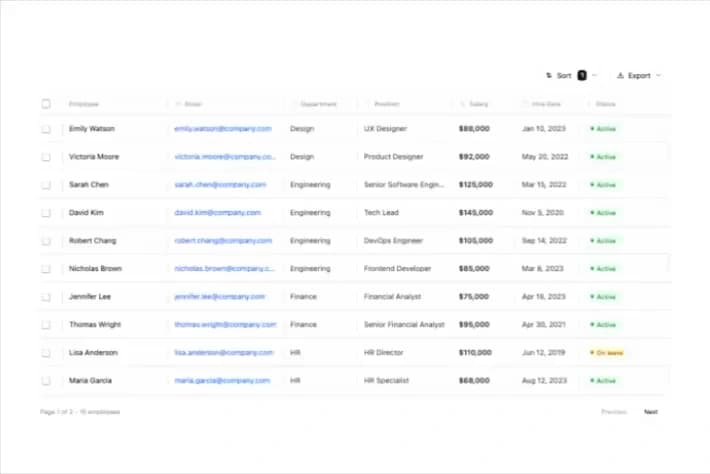This screenshot has height=474, width=710.
Task: Click the name David Kim
Action: (x=86, y=213)
